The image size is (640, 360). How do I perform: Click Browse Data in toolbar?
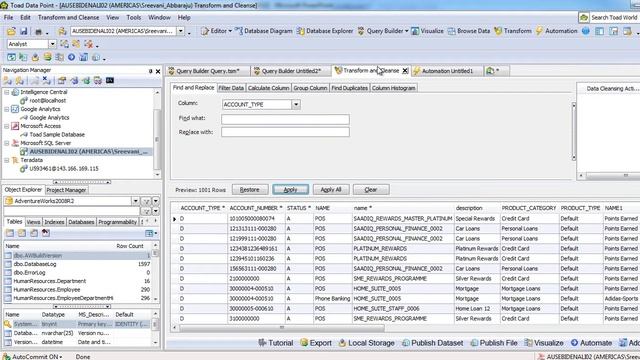click(x=469, y=31)
